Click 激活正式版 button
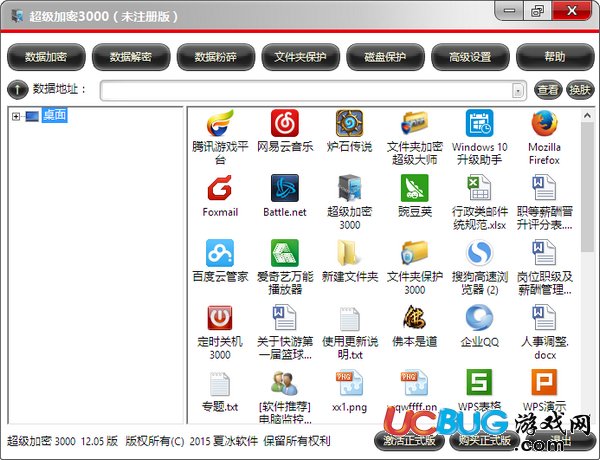 409,440
